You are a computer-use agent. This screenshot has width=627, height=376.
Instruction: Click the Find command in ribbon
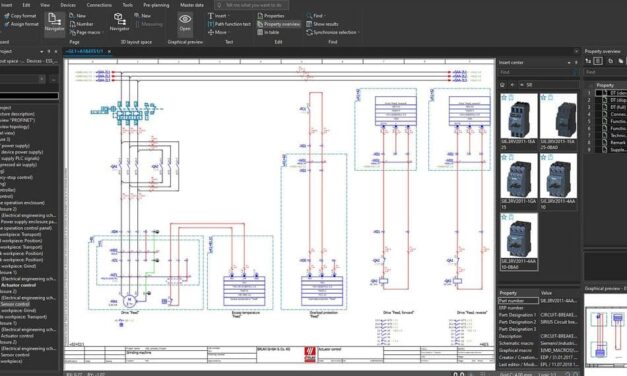tap(315, 16)
